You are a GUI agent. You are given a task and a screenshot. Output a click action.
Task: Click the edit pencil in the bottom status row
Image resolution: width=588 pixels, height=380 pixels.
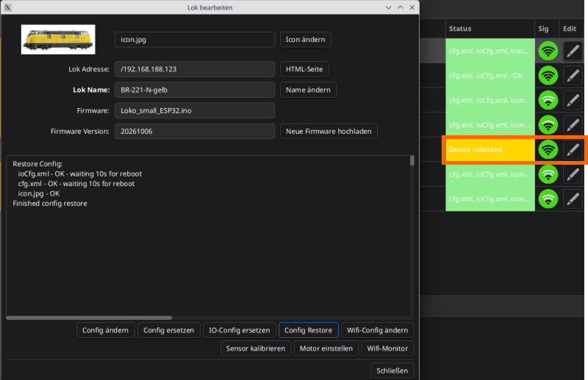click(573, 199)
